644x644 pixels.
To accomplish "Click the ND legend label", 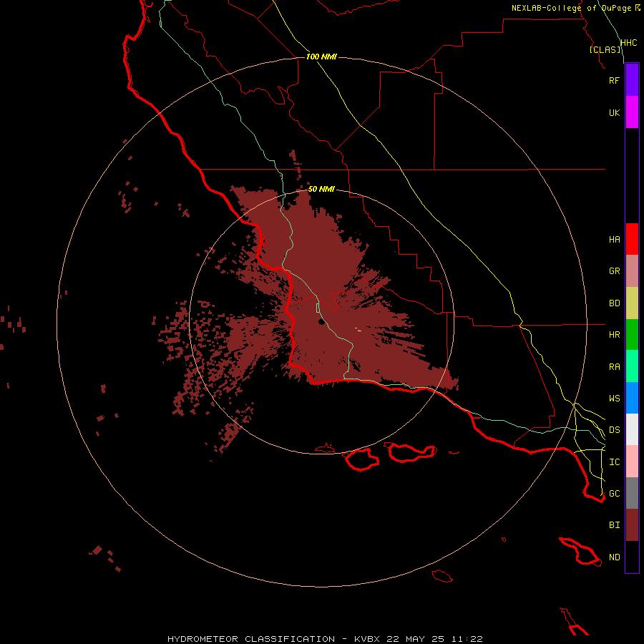I will (614, 557).
